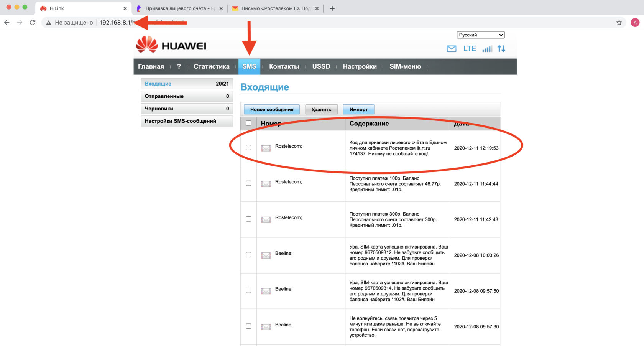This screenshot has width=644, height=346.
Task: Toggle the select-all checkbox in table header
Action: 248,123
